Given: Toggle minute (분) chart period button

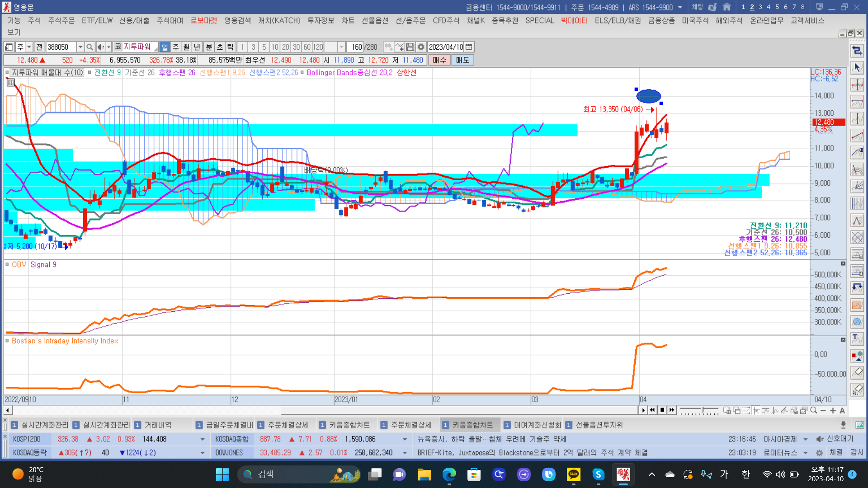Looking at the screenshot, I should click(209, 47).
